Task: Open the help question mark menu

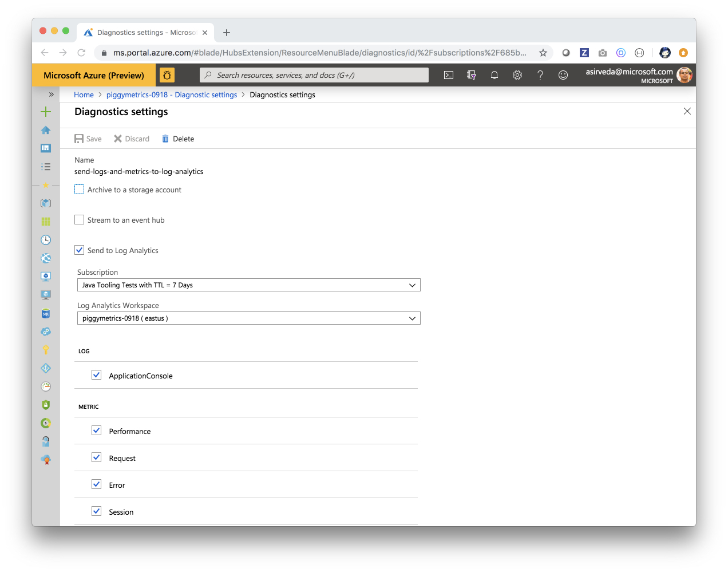Action: pos(540,75)
